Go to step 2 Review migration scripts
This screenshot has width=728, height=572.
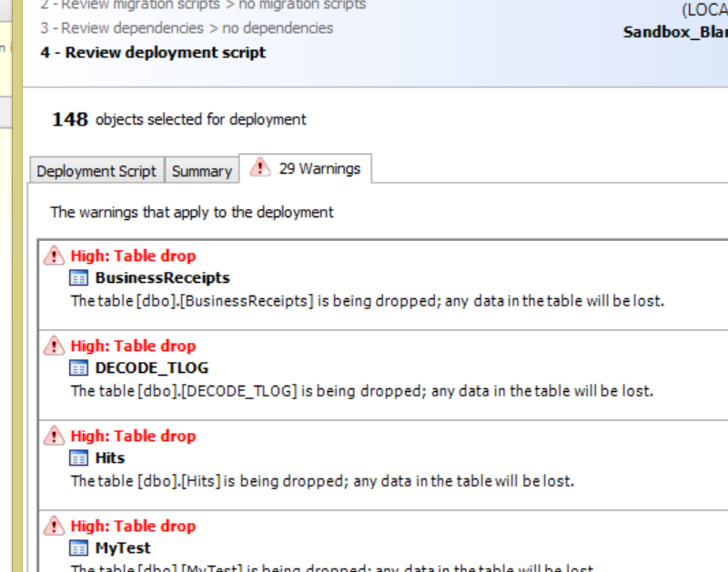[x=202, y=5]
